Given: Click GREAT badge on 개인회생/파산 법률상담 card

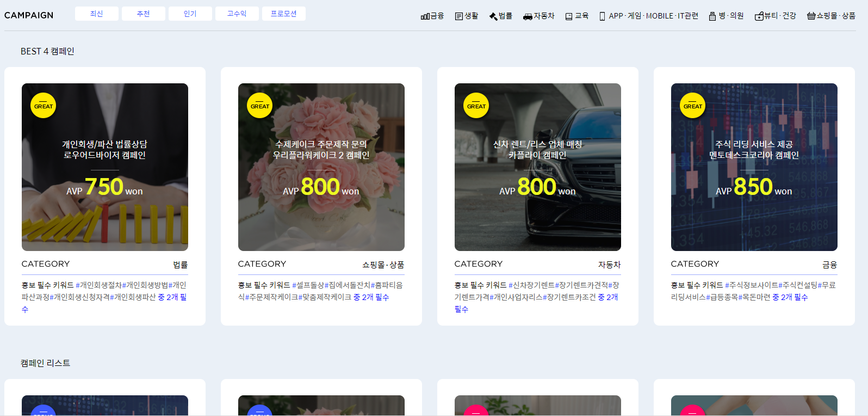Looking at the screenshot, I should (x=44, y=106).
